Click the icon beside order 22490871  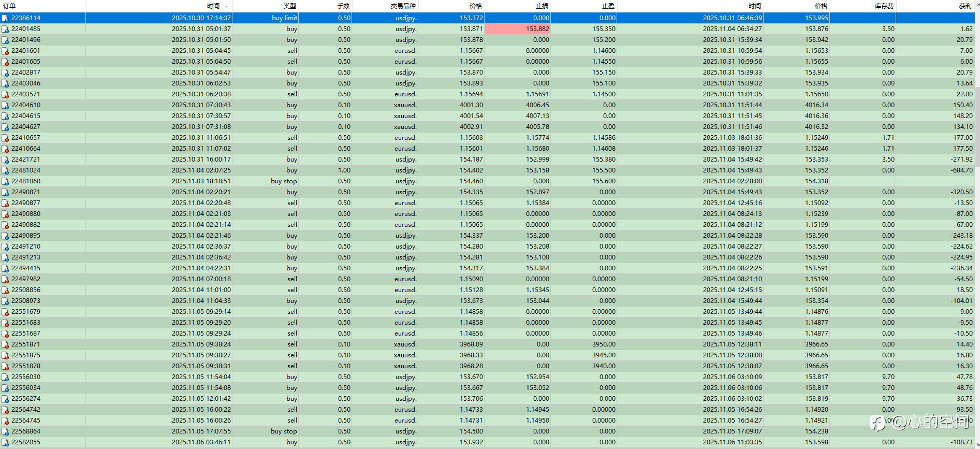(5, 192)
